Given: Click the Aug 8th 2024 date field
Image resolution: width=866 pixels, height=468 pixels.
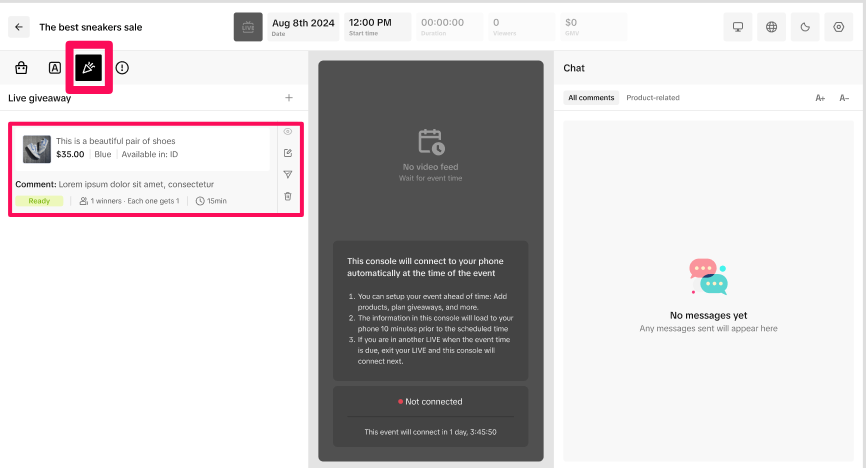Looking at the screenshot, I should pyautogui.click(x=304, y=27).
